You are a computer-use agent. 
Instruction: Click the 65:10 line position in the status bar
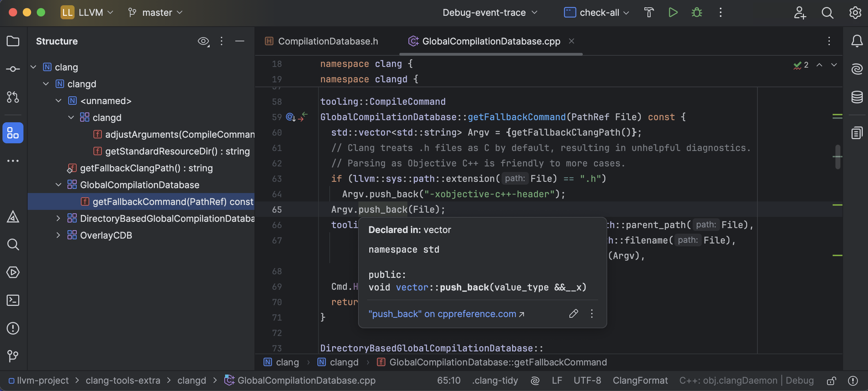[x=449, y=380]
